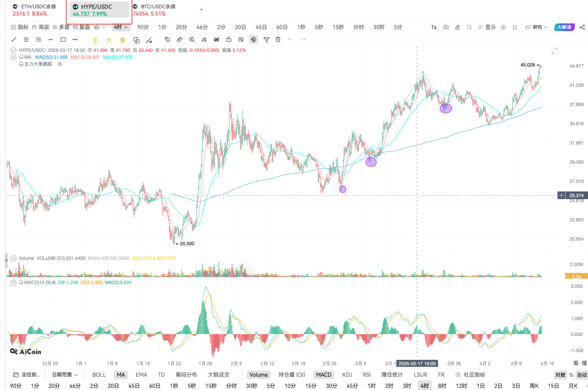Open the magnifier zoom tool
Screen dimensions: 588x390
pos(192,40)
